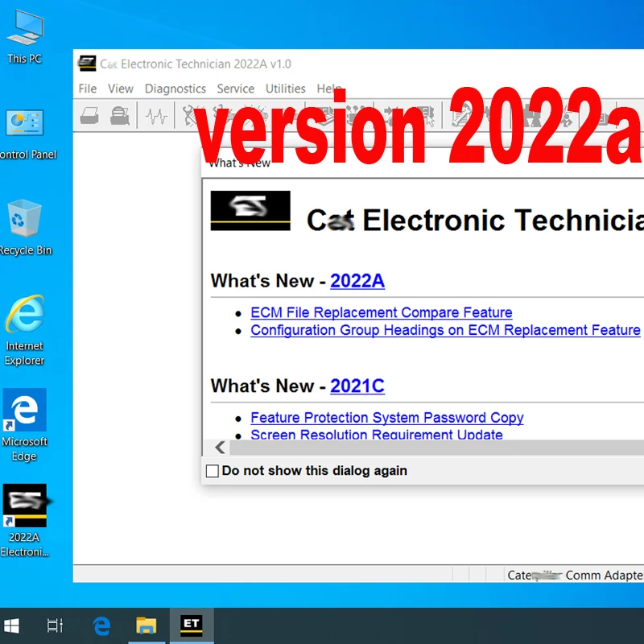Check 'Do not show this dialog again'
This screenshot has height=644, width=644.
point(212,471)
